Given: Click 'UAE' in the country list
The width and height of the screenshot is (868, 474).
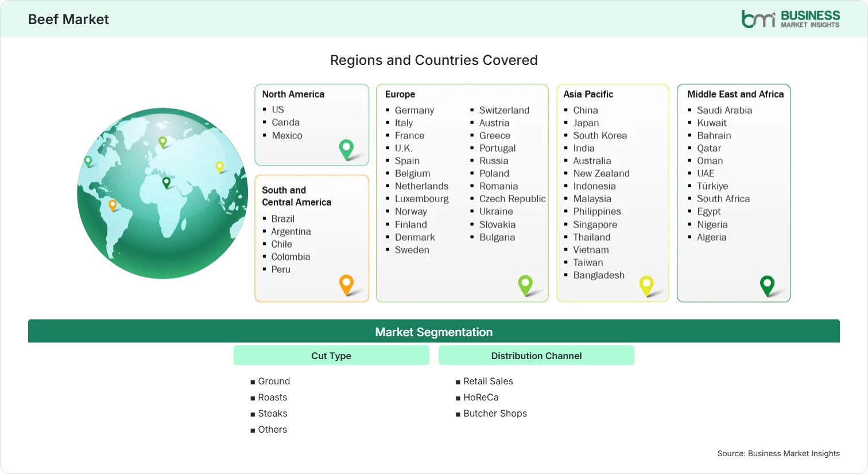Looking at the screenshot, I should 706,174.
